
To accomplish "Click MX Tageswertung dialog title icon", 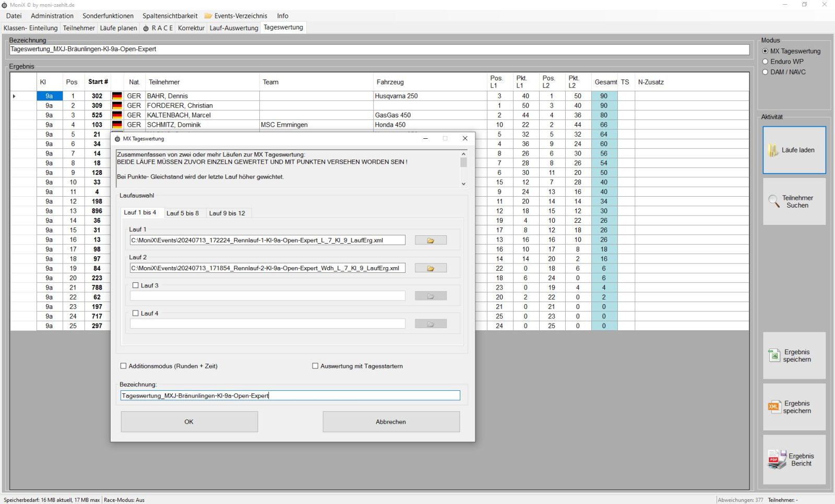I will 117,139.
